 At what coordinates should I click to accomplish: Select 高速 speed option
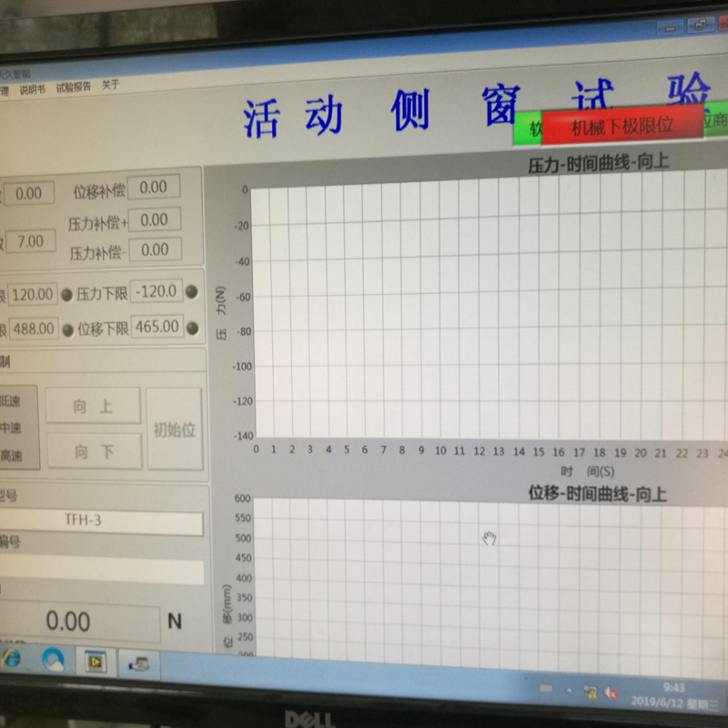pos(11,455)
